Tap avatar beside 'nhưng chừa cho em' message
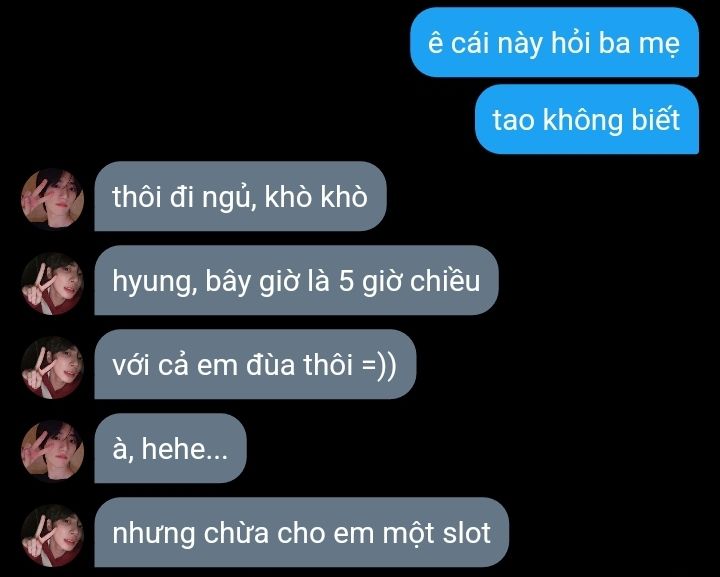Screen dimensions: 720x577 pos(53,535)
